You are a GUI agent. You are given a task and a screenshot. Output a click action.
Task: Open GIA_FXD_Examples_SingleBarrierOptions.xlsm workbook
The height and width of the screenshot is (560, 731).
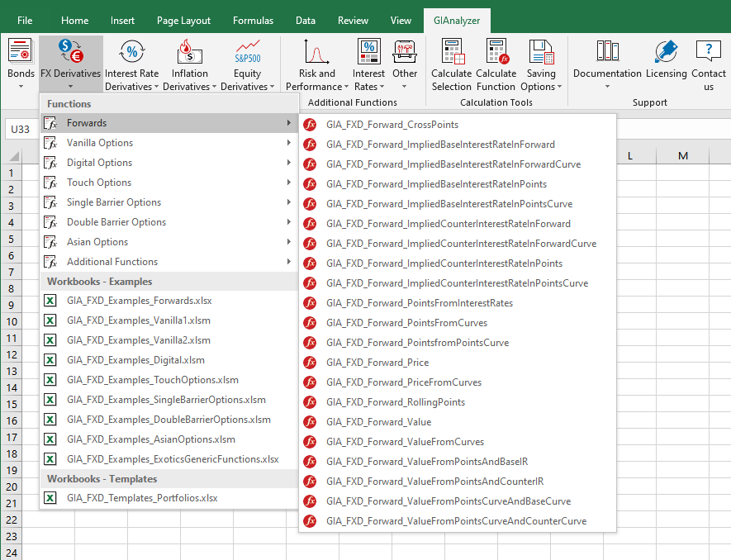169,400
